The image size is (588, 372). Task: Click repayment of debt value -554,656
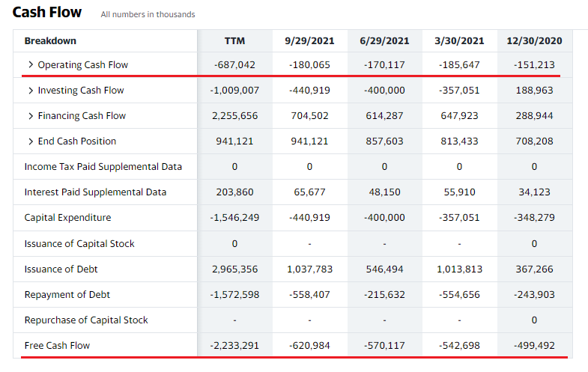click(459, 295)
